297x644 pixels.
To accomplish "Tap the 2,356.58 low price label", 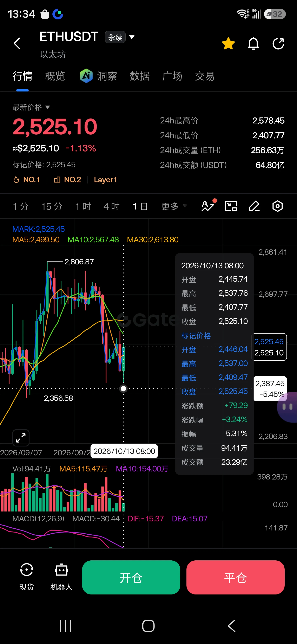I will coord(58,398).
